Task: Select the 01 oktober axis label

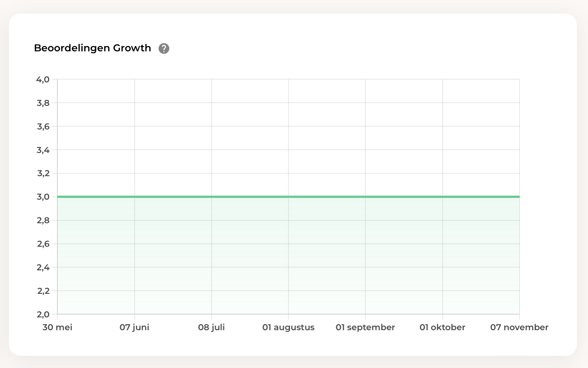Action: [x=442, y=327]
